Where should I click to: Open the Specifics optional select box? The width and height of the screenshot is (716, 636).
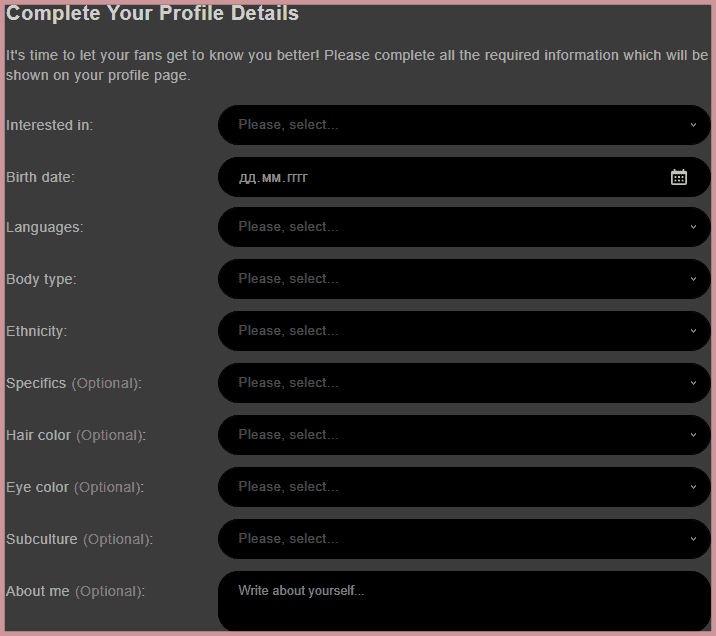[x=450, y=383]
